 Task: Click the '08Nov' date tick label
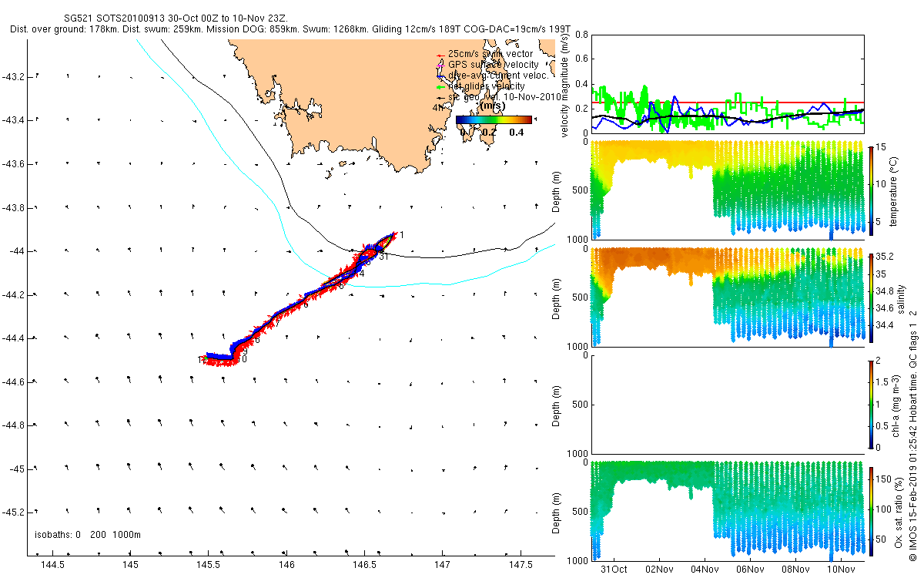(795, 569)
